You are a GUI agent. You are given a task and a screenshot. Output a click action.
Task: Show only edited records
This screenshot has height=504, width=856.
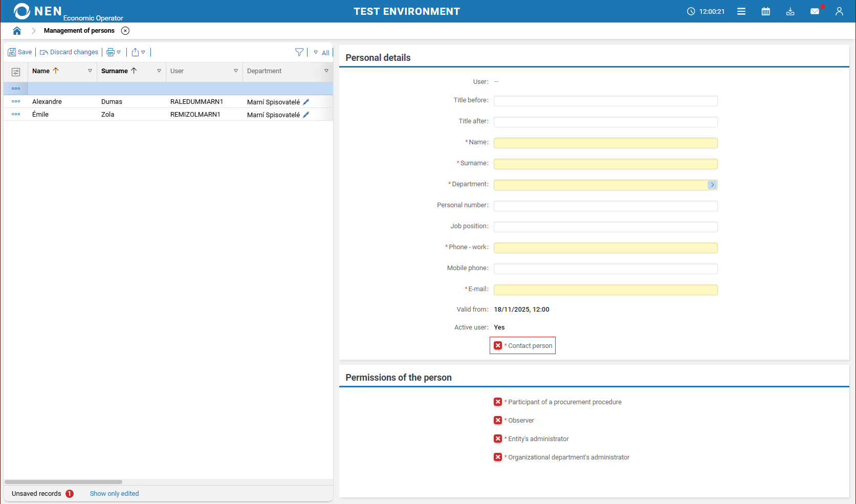(114, 493)
